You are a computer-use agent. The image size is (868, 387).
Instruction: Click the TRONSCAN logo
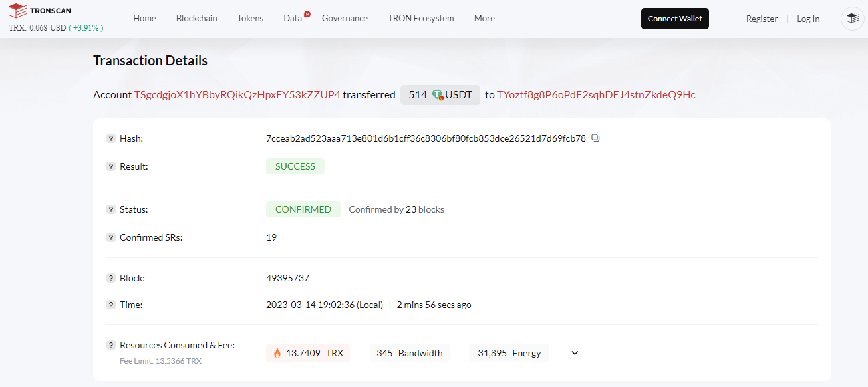(x=40, y=11)
